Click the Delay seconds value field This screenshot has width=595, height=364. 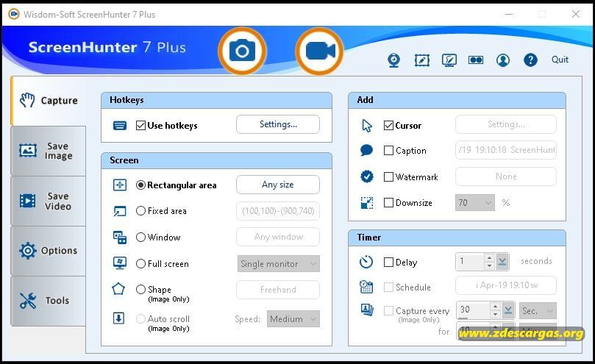[x=470, y=261]
